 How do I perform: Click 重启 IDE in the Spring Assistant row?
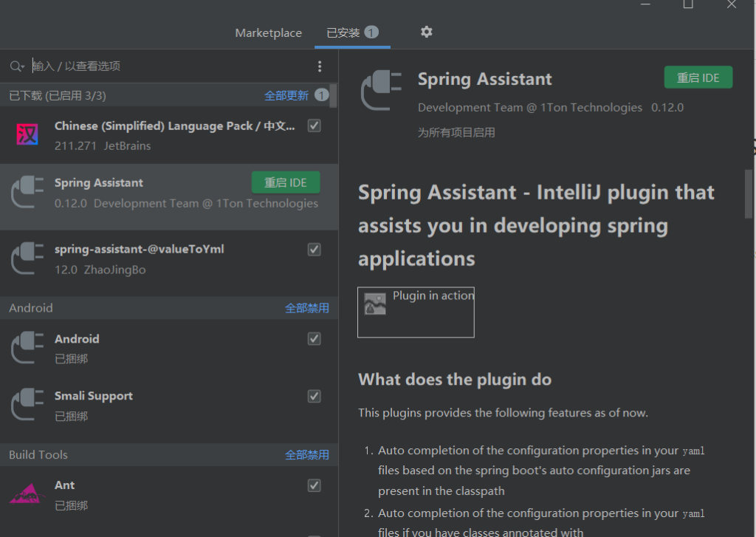click(286, 182)
